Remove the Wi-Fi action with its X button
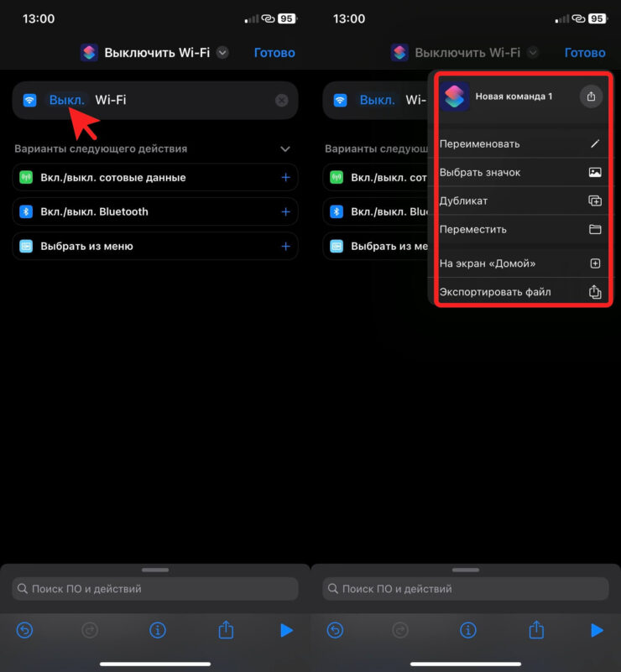The width and height of the screenshot is (621, 672). tap(281, 101)
